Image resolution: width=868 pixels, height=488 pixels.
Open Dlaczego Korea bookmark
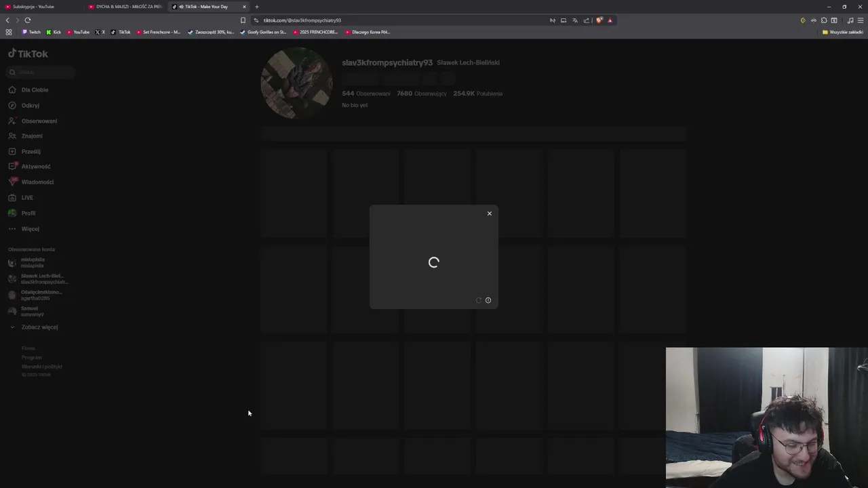[368, 32]
